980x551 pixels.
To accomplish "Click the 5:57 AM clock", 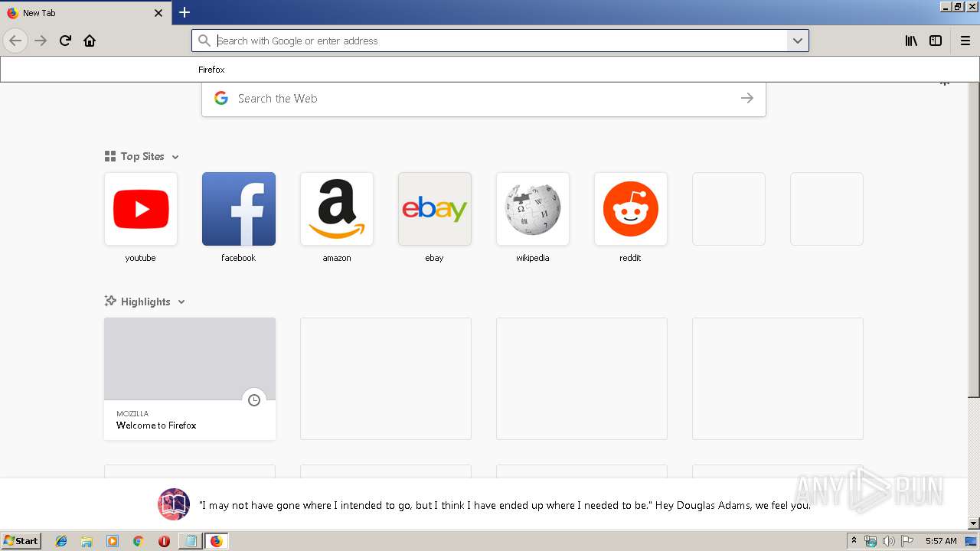I will pos(941,541).
